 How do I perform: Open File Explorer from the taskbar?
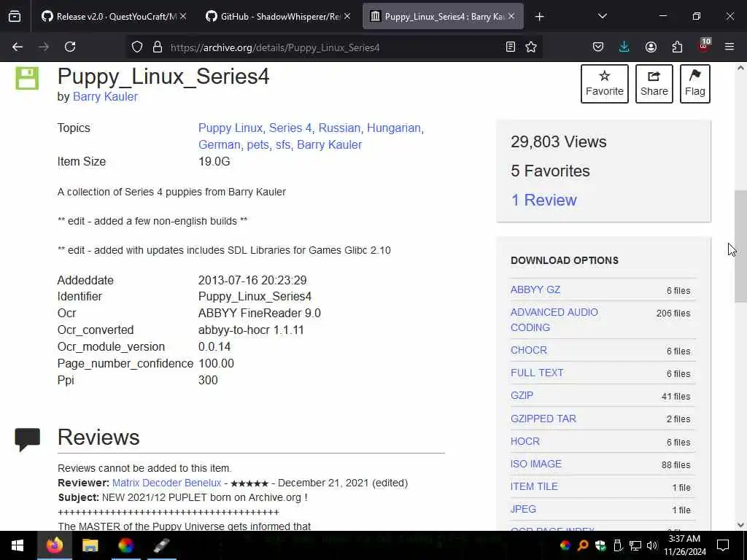point(90,545)
